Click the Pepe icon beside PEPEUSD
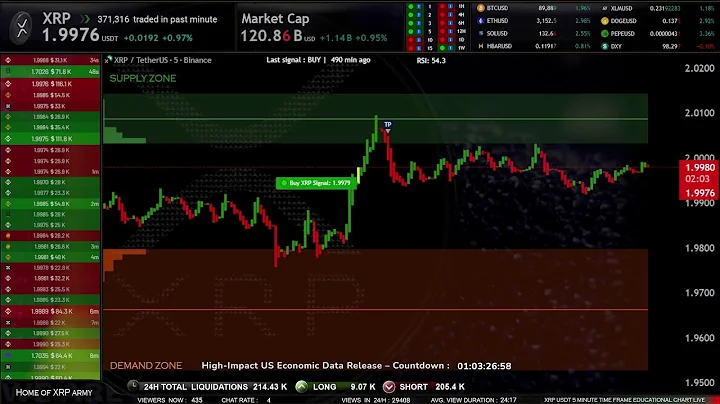Screen dimensions: 720x404 point(605,34)
